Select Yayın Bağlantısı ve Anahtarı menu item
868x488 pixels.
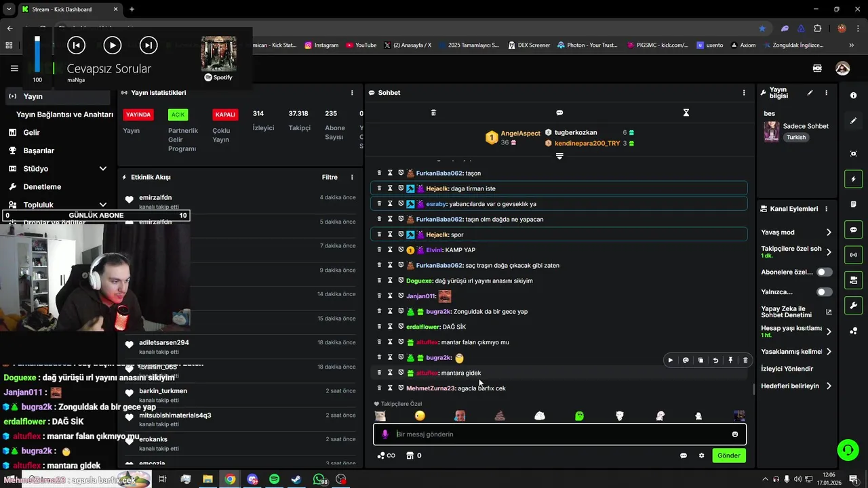pyautogui.click(x=64, y=115)
